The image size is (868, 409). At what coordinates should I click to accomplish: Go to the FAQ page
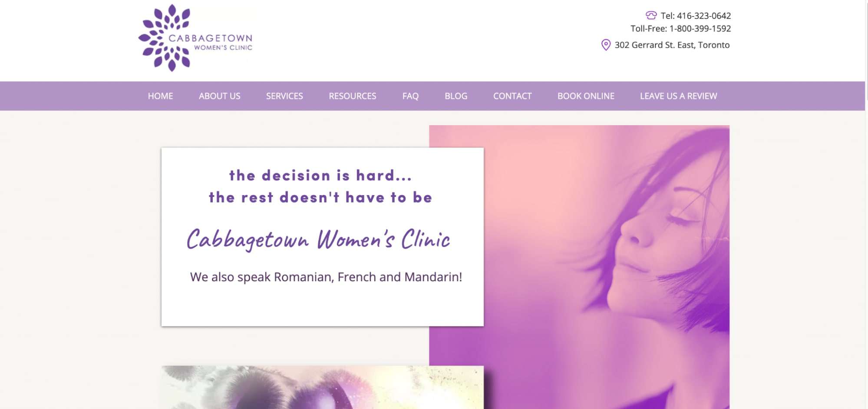(x=410, y=96)
